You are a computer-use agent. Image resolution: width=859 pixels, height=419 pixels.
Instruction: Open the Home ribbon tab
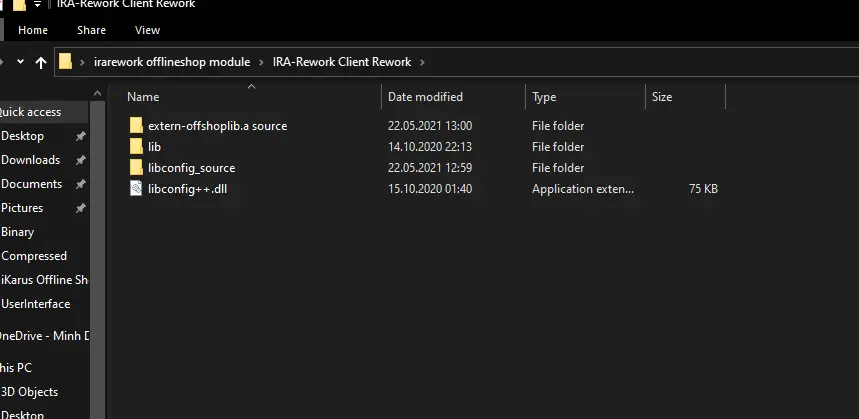[33, 31]
